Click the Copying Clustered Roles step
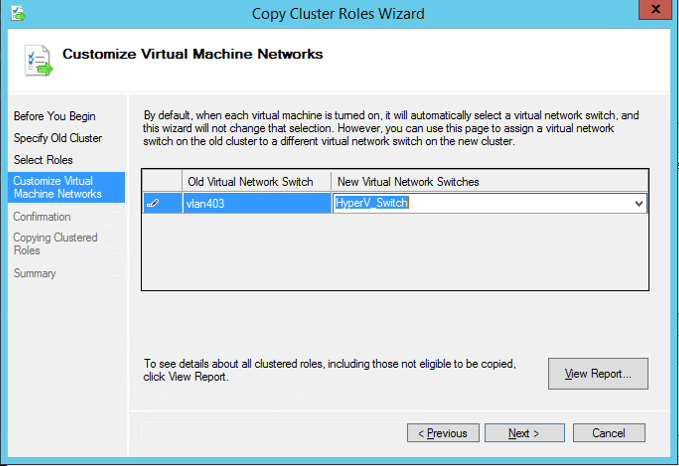 click(x=55, y=244)
